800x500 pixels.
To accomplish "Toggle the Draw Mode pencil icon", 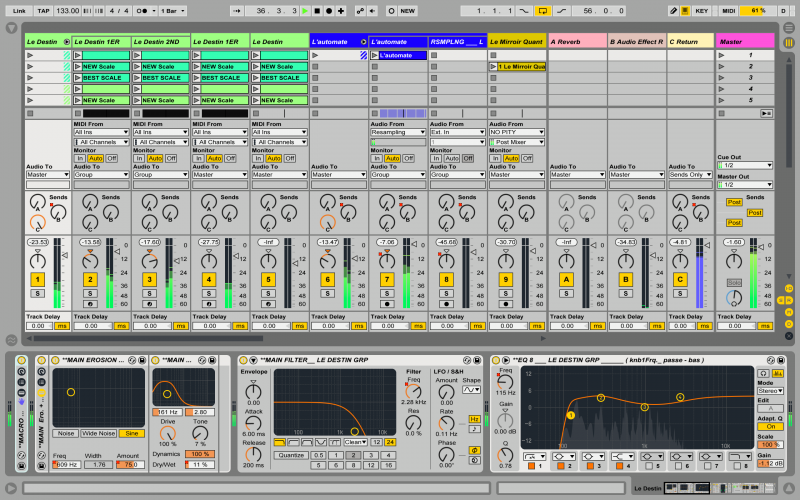I will coord(674,10).
